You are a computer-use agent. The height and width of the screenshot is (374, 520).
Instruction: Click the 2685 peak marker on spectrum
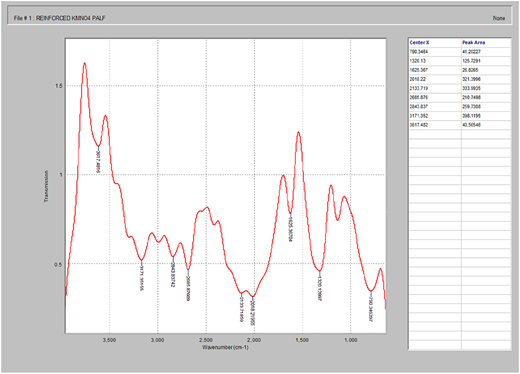pos(188,286)
